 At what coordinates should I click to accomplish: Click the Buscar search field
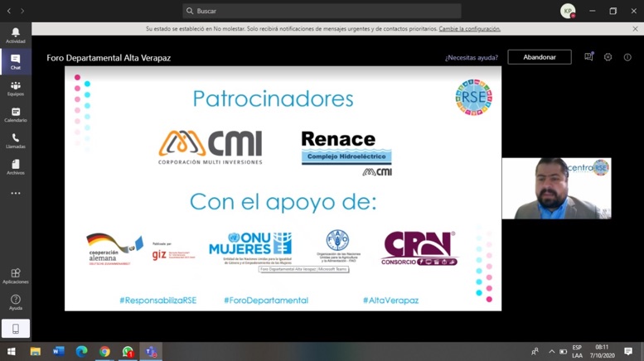[322, 11]
